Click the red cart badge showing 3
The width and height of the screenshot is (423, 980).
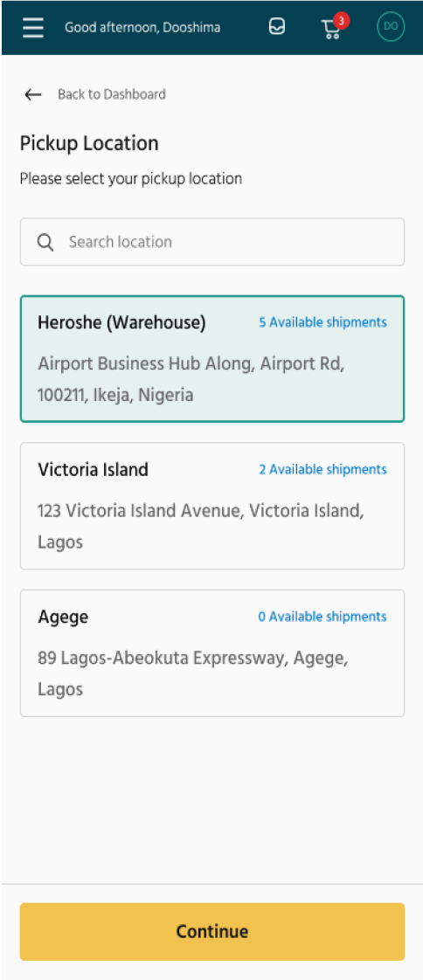tap(341, 21)
